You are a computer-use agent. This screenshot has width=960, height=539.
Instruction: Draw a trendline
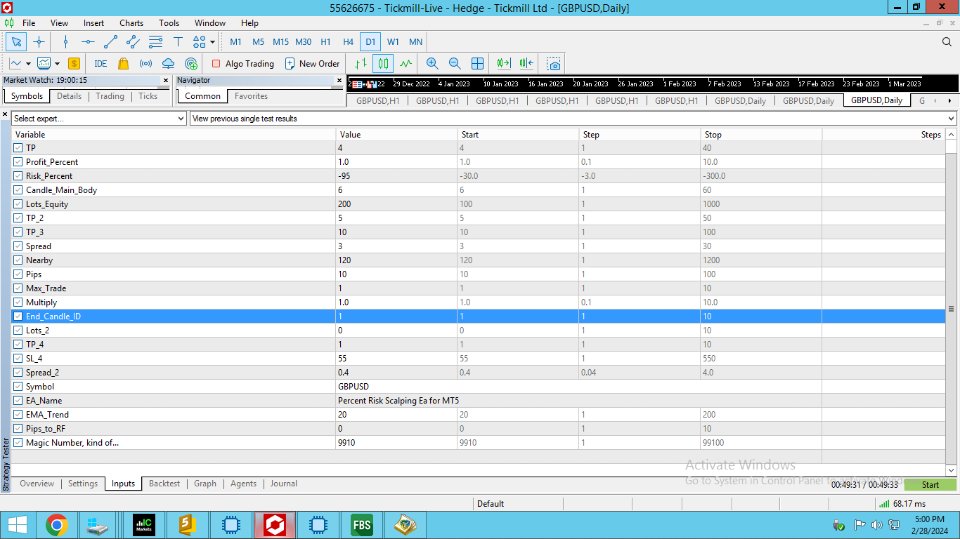pos(110,42)
